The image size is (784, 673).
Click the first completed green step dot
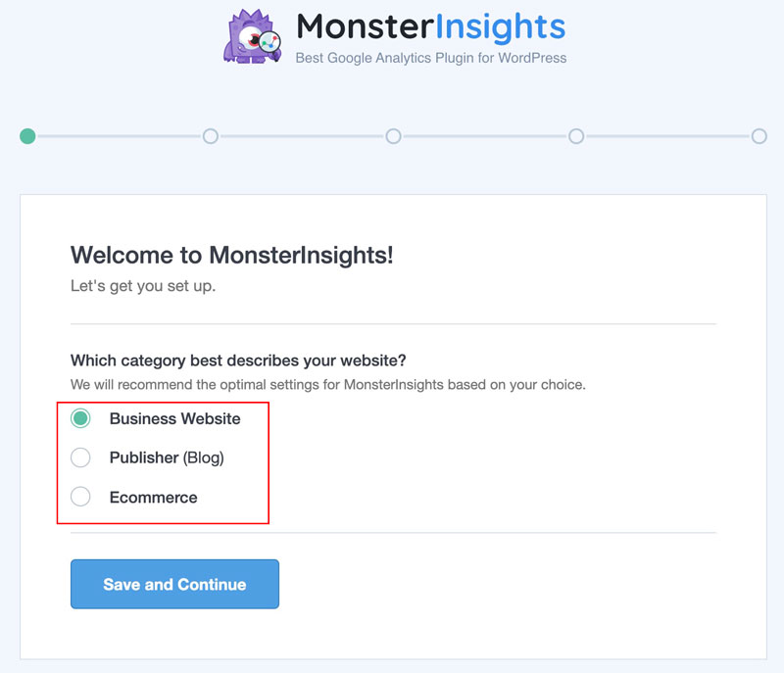27,136
